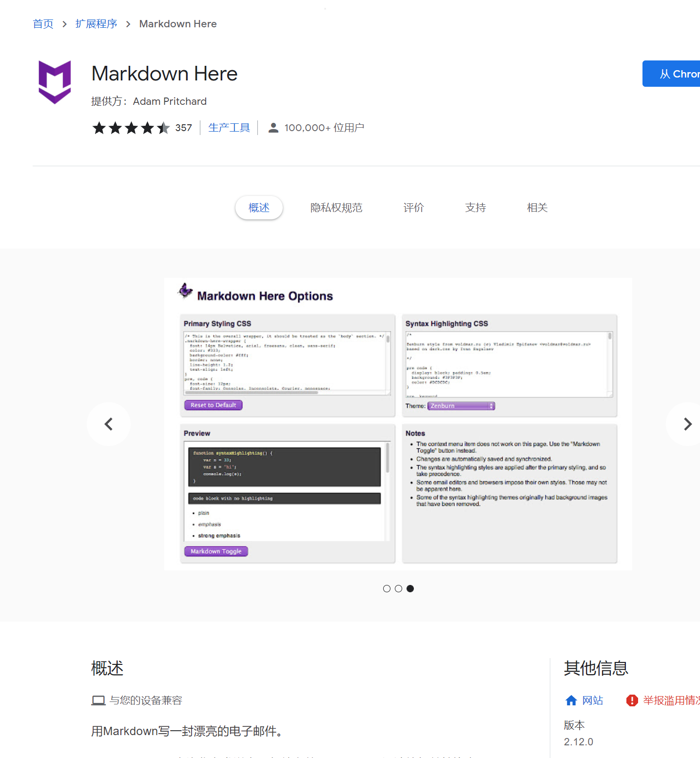Open the 生产工具 category link
The image size is (700, 758).
pyautogui.click(x=229, y=128)
